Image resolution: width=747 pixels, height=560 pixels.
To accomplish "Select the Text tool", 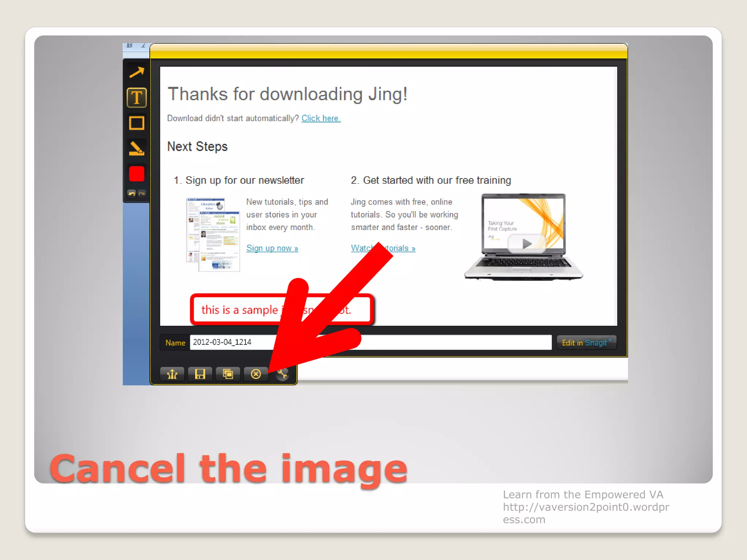I will [x=137, y=98].
